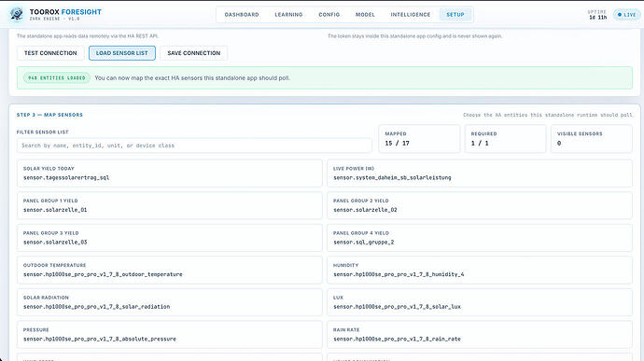Open the Panel Group 2 Yield selector
This screenshot has height=361, width=644.
(480, 205)
